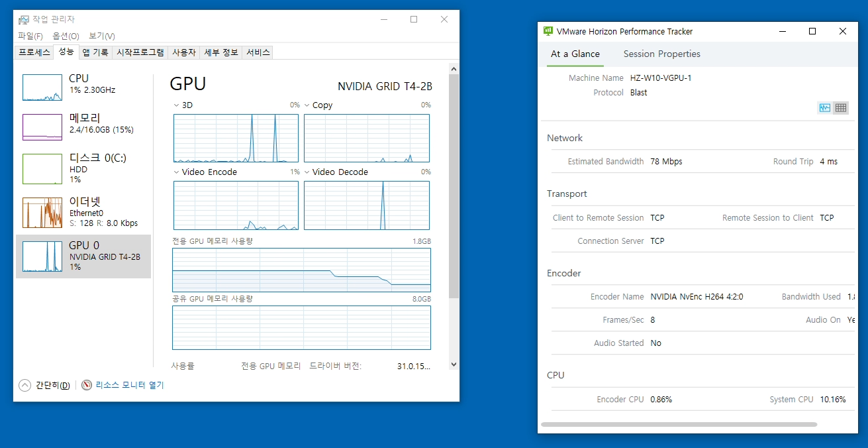Click the 전용 GPU 메모리 사용량 graph

tap(301, 270)
